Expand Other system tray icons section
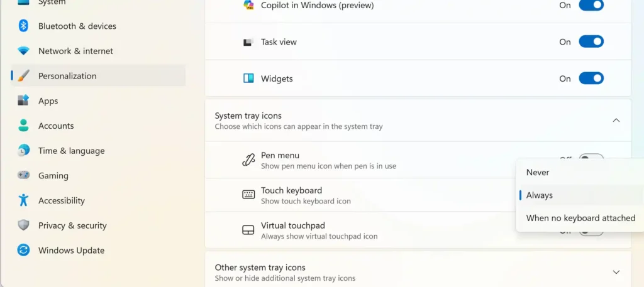Image resolution: width=644 pixels, height=287 pixels. (616, 272)
